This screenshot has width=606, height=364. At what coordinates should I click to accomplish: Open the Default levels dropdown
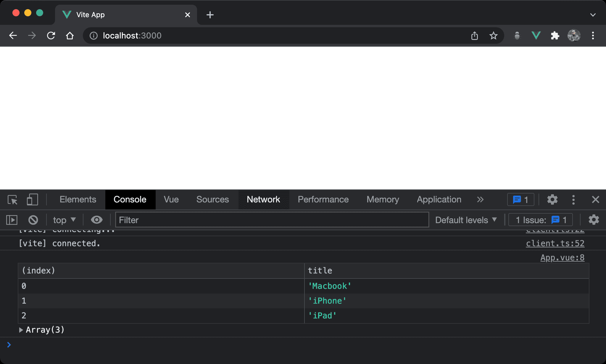466,220
